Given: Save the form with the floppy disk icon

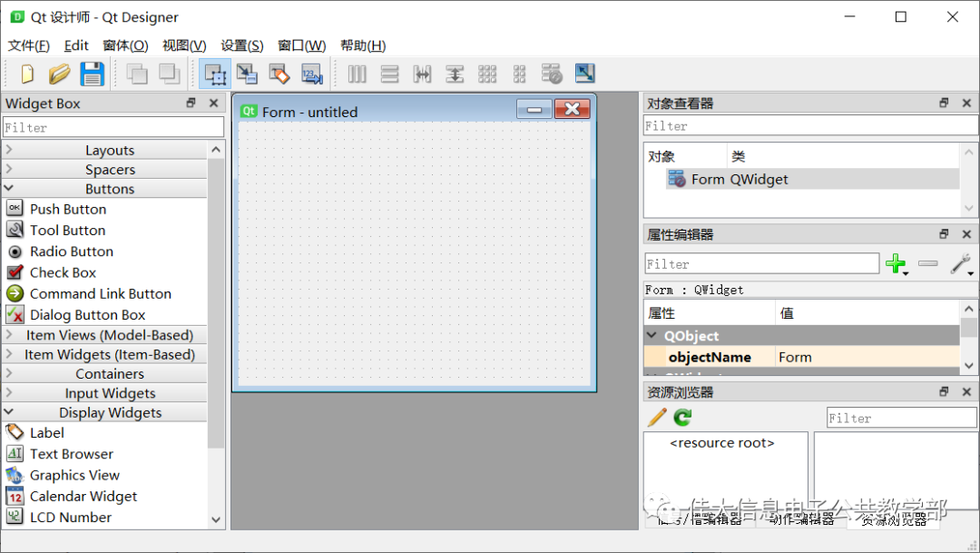Looking at the screenshot, I should [92, 74].
